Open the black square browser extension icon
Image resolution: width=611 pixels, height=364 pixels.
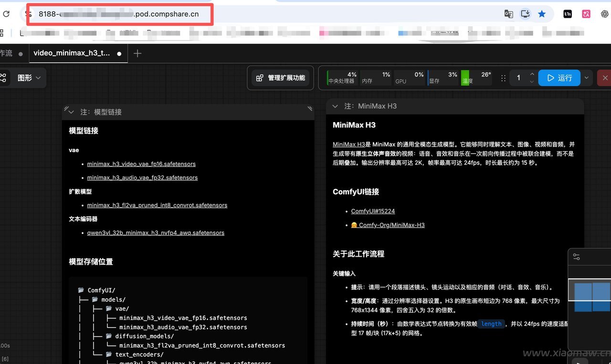point(568,14)
